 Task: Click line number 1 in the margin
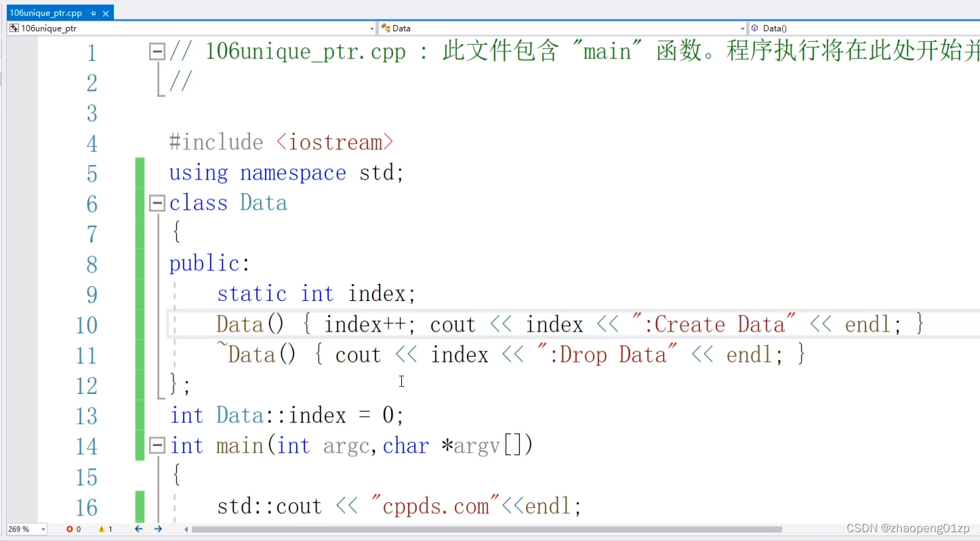coord(91,53)
